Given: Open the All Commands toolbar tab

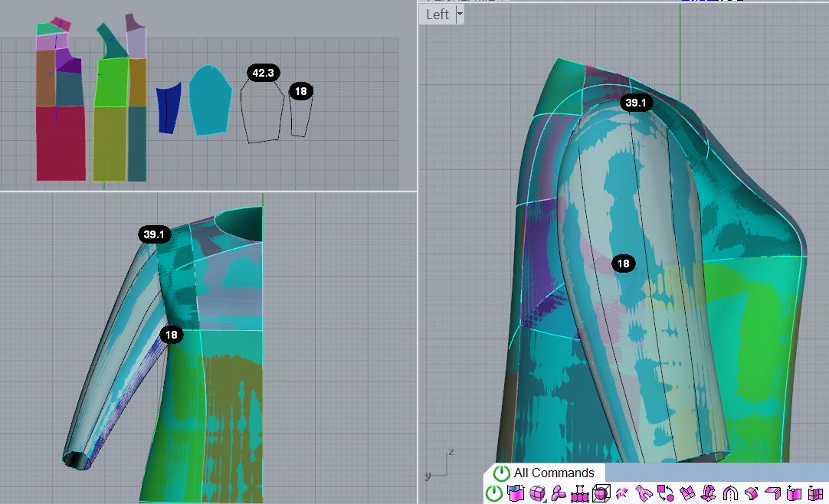Looking at the screenshot, I should point(545,473).
